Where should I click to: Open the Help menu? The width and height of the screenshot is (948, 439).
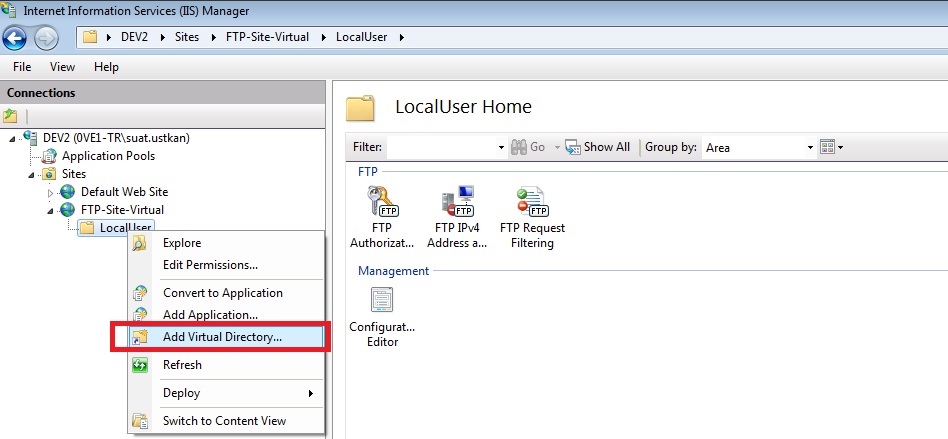click(x=106, y=67)
